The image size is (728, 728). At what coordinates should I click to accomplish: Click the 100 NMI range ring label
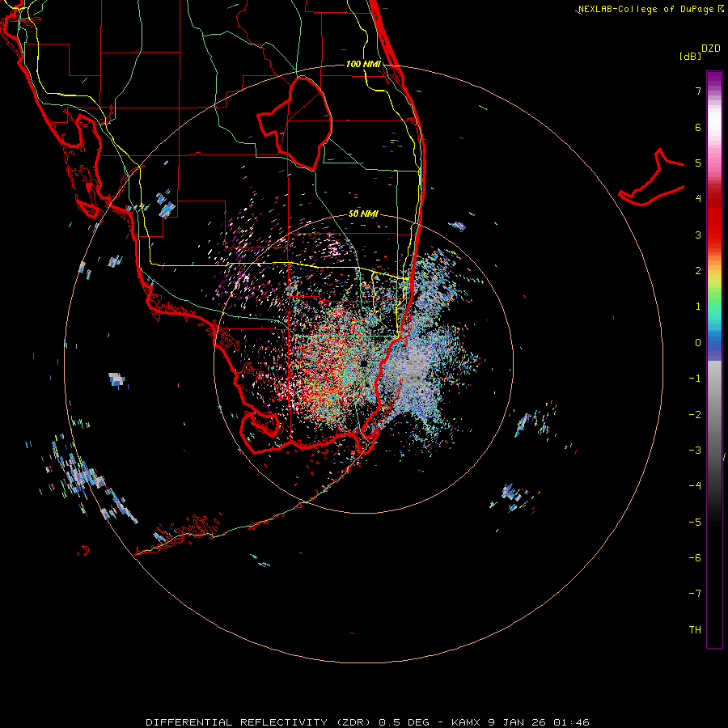click(x=363, y=64)
